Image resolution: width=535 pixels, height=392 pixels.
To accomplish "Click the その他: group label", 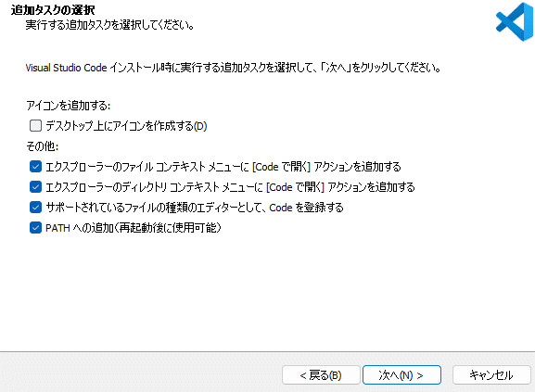I will 43,146.
